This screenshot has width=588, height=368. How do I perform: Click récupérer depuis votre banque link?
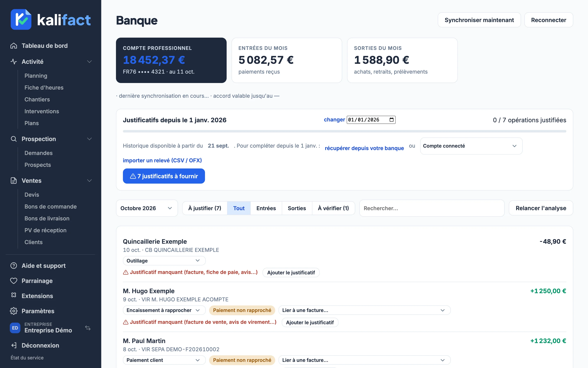tap(364, 148)
